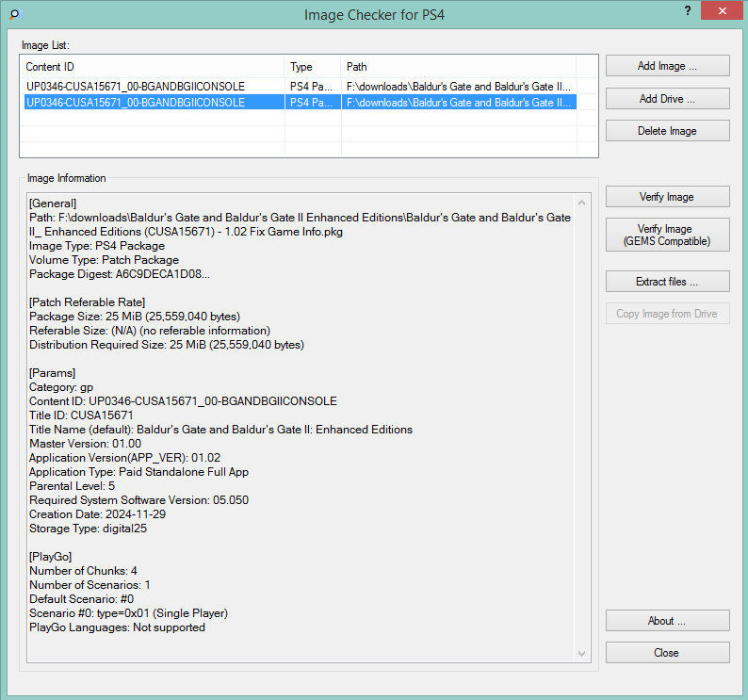Click the 'Number of Chunks: 4' line
Screen dimensions: 748x700
tap(83, 571)
